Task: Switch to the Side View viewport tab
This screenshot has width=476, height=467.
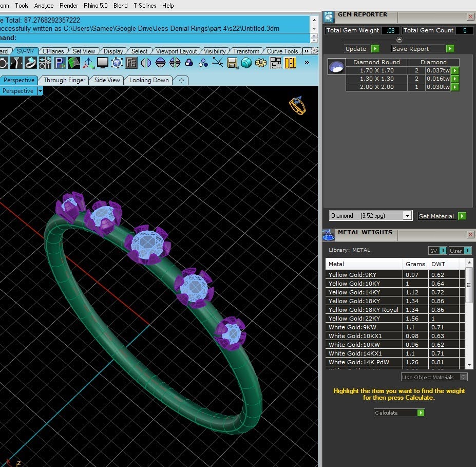Action: pos(107,80)
